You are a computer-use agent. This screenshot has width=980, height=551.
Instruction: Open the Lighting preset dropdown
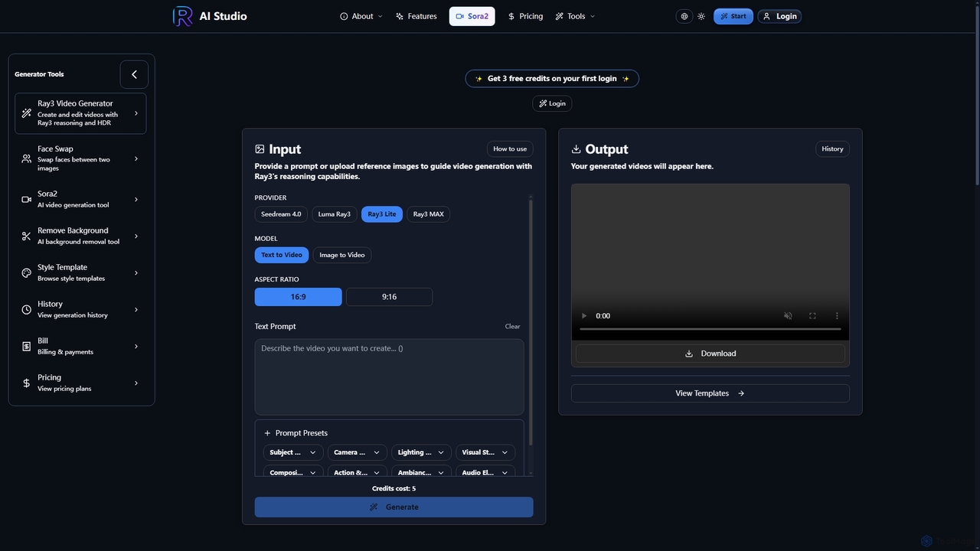pos(421,452)
